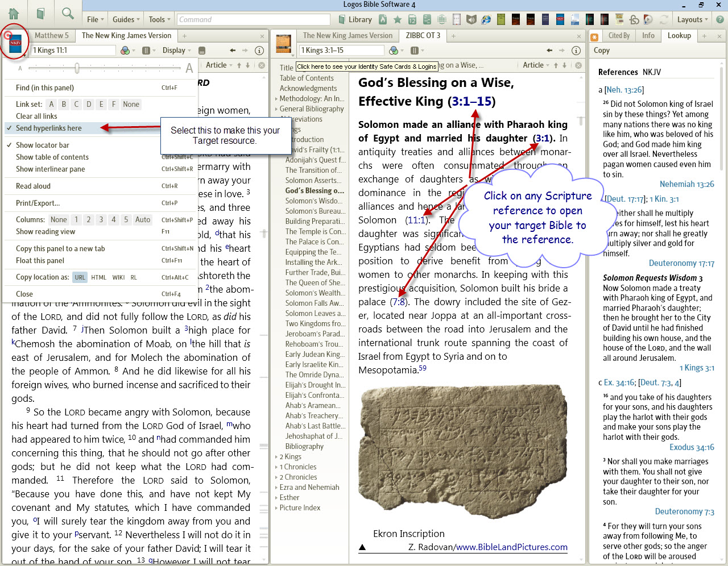This screenshot has height=566, width=728.
Task: Choose WIKI for Copy location as
Action: [118, 277]
